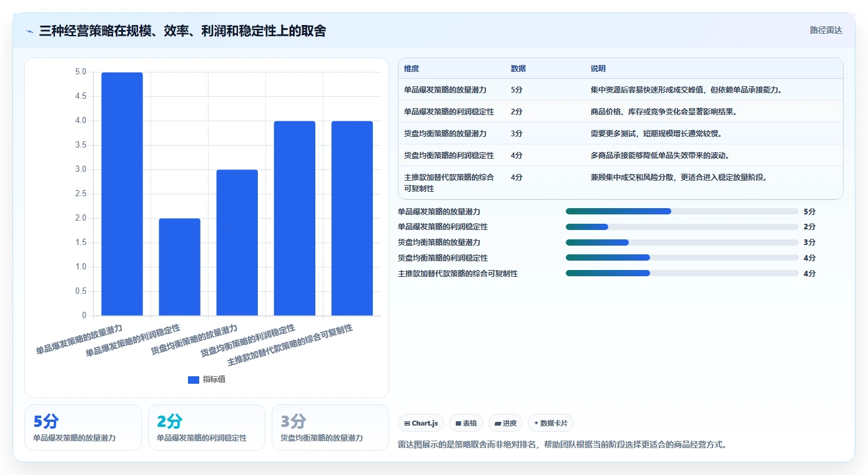
Task: Click the 2.5 y-axis tick label
Action: click(x=81, y=194)
